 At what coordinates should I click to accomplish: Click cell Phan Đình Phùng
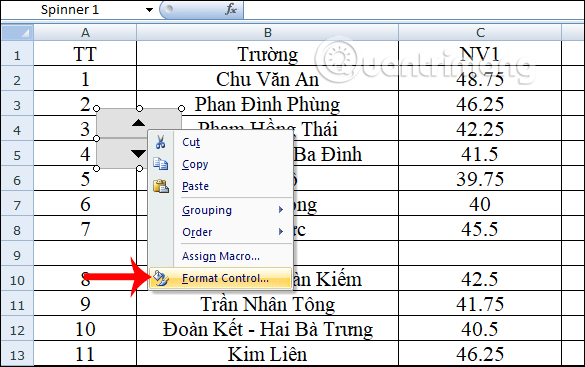pos(268,103)
